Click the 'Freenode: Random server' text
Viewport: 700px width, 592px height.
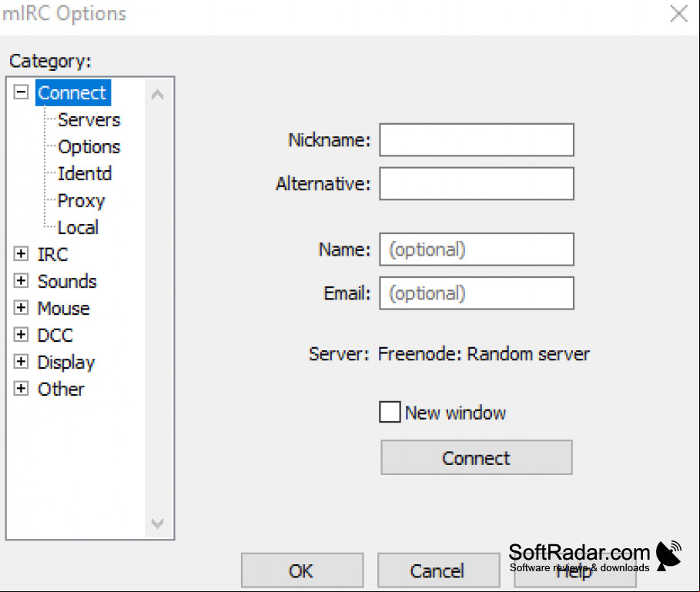point(484,354)
